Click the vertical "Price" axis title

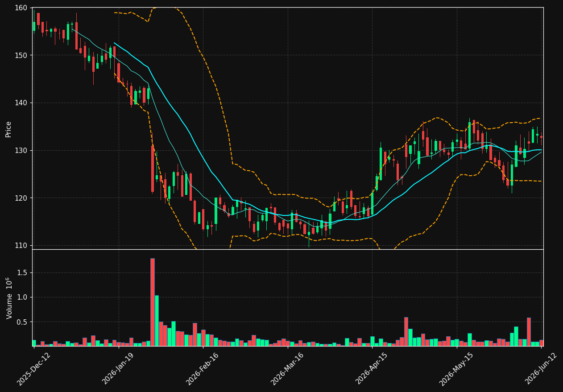[8, 129]
